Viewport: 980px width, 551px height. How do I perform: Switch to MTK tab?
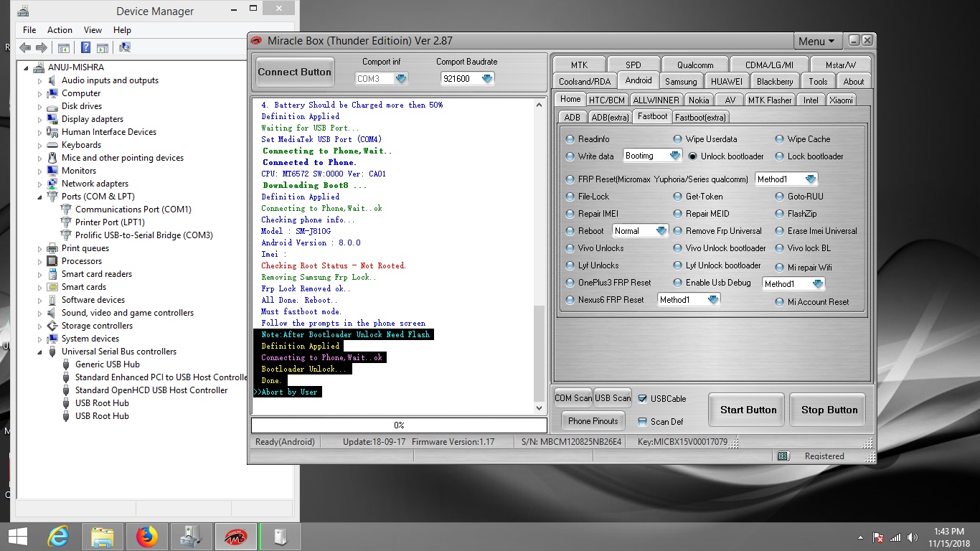point(579,65)
